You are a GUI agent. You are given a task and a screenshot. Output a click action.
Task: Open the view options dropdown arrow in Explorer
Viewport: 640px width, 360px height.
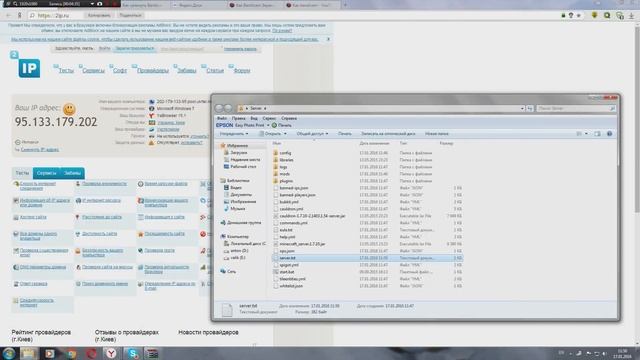(x=587, y=134)
